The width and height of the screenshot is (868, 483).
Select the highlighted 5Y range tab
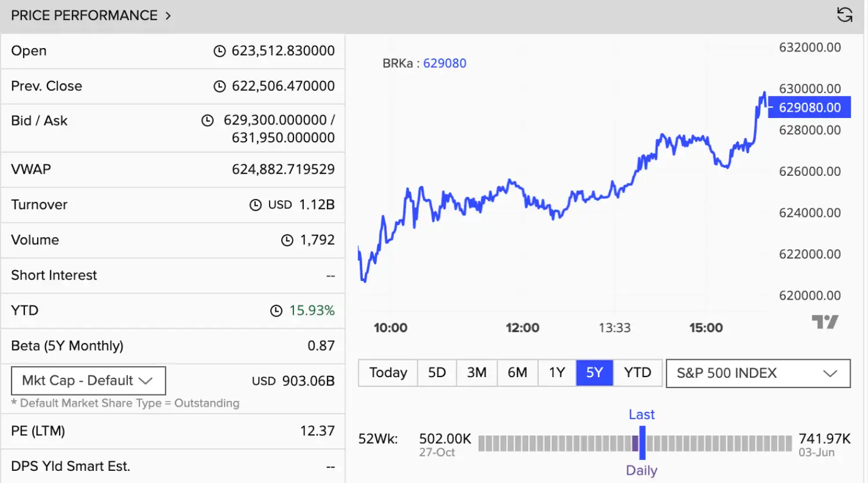pos(594,373)
